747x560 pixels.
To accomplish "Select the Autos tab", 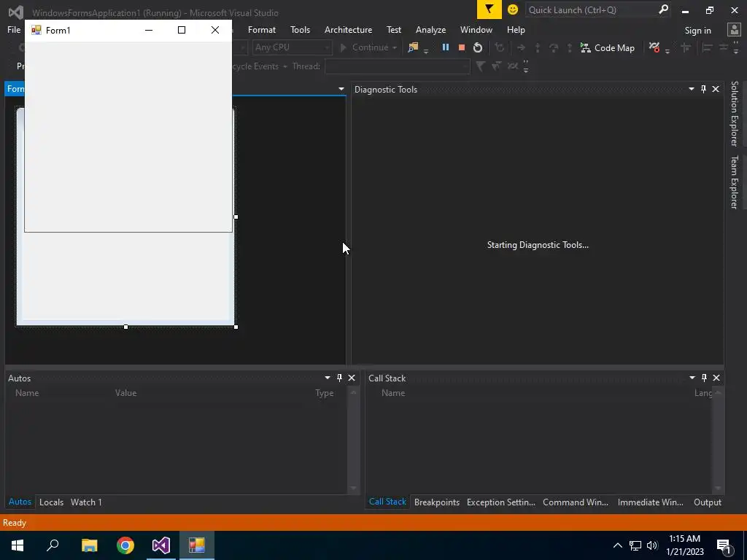I will coord(20,502).
